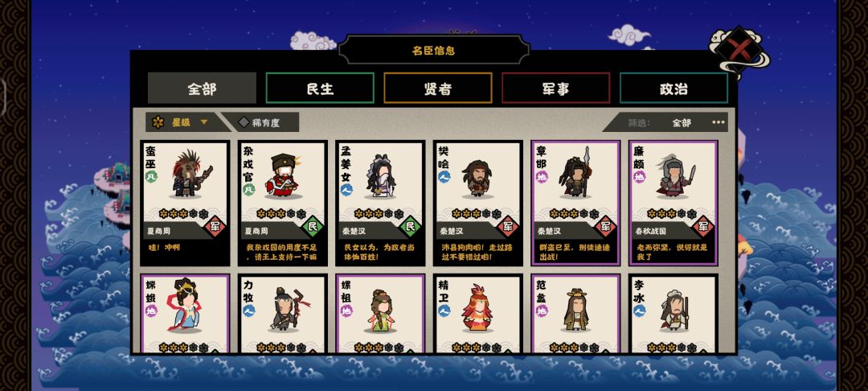Select the 廉颇 minister card portrait
Viewport: 868px width, 391px height.
[674, 176]
